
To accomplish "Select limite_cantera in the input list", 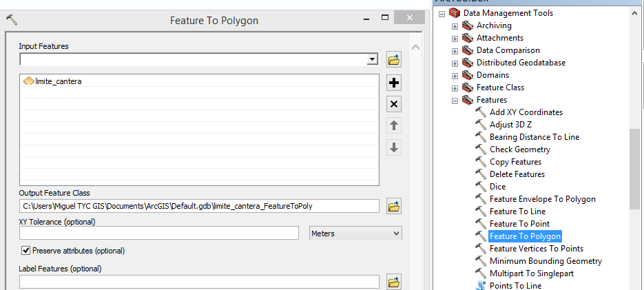I will click(58, 81).
